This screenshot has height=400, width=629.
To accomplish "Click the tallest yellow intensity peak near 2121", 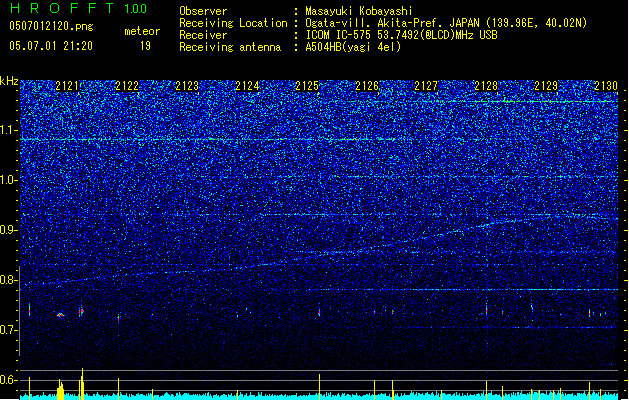I will coord(82,384).
